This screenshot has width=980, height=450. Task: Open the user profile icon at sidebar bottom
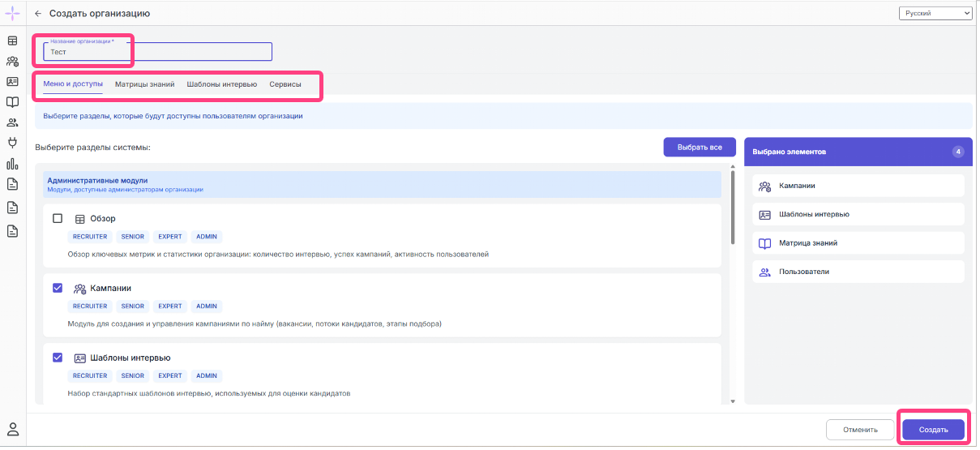click(x=12, y=428)
